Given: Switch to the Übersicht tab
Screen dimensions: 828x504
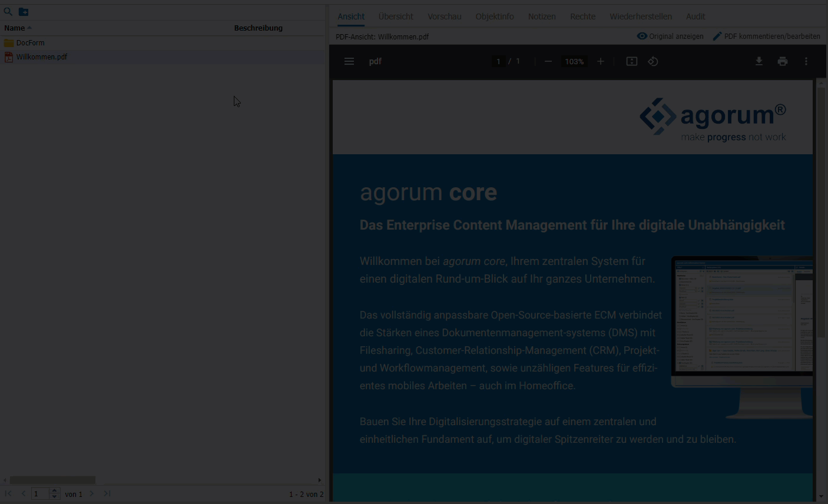Looking at the screenshot, I should click(396, 16).
